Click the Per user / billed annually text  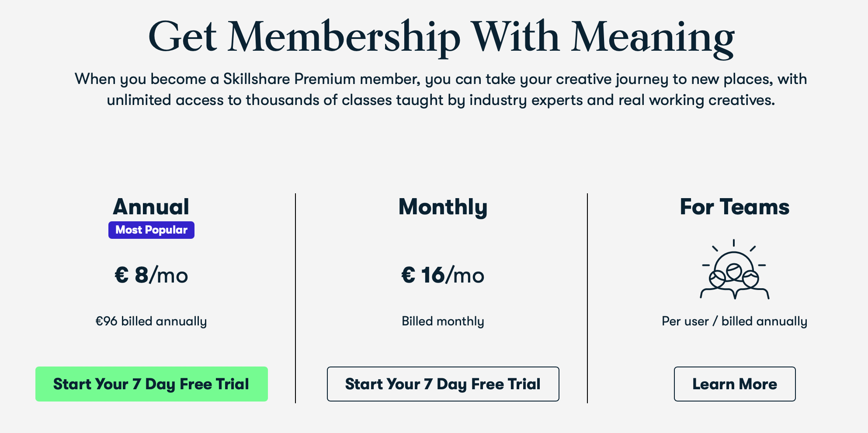(734, 321)
